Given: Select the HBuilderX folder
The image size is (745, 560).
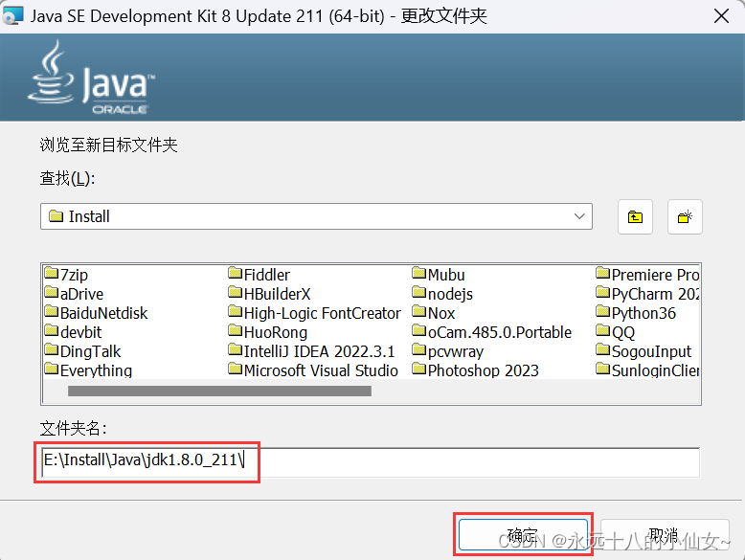Looking at the screenshot, I should (x=269, y=294).
